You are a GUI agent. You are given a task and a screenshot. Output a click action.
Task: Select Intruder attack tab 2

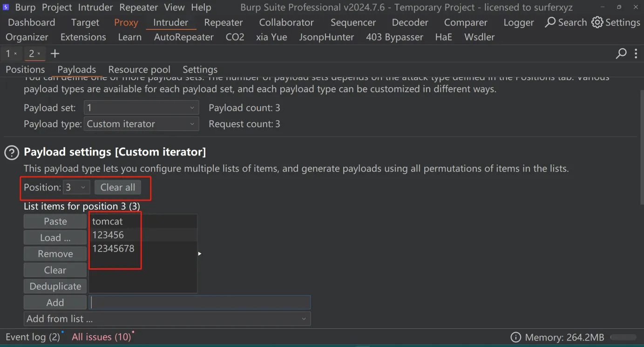coord(32,54)
